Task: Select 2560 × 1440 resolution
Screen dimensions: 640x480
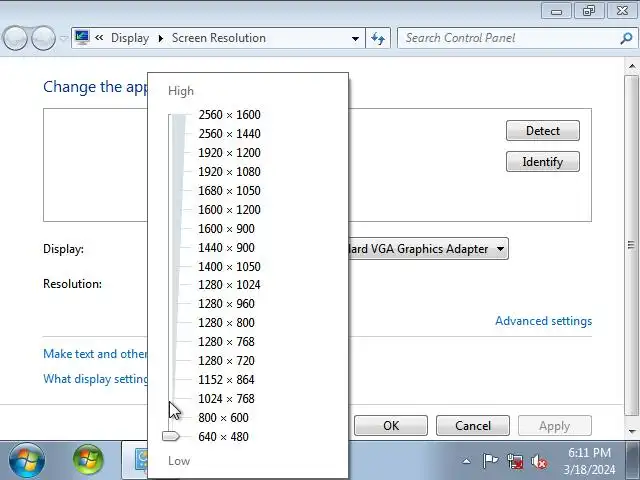Action: 229,134
